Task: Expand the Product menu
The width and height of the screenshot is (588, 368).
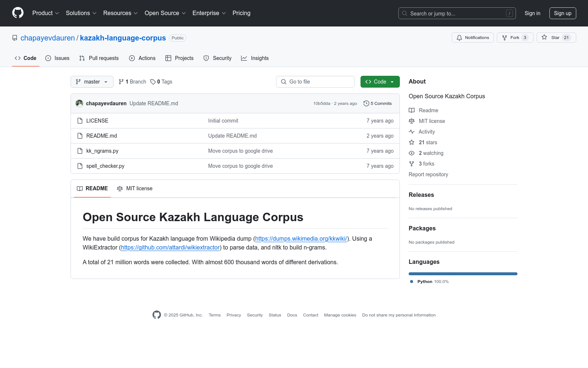Action: [46, 13]
